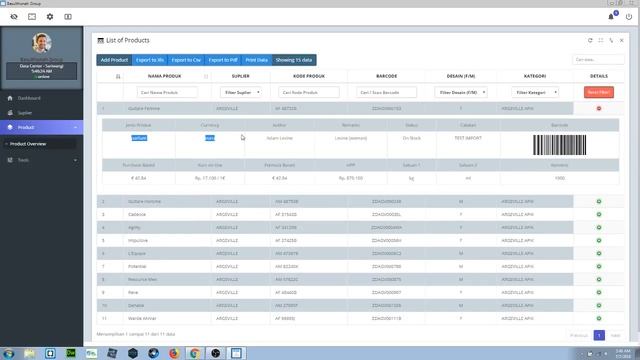Click the Cari Kode Produk search field
This screenshot has height=360, width=640.
point(309,93)
